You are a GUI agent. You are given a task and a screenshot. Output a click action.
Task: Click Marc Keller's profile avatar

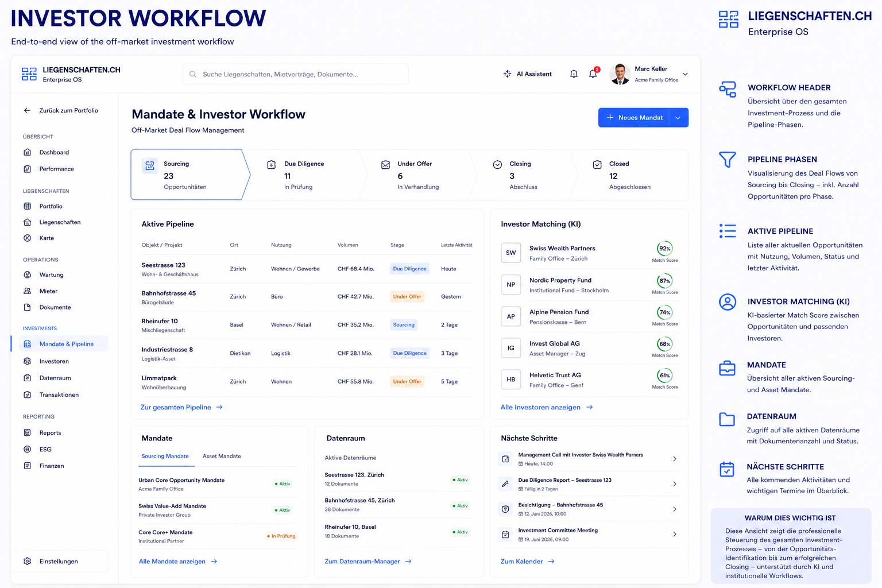pyautogui.click(x=620, y=74)
